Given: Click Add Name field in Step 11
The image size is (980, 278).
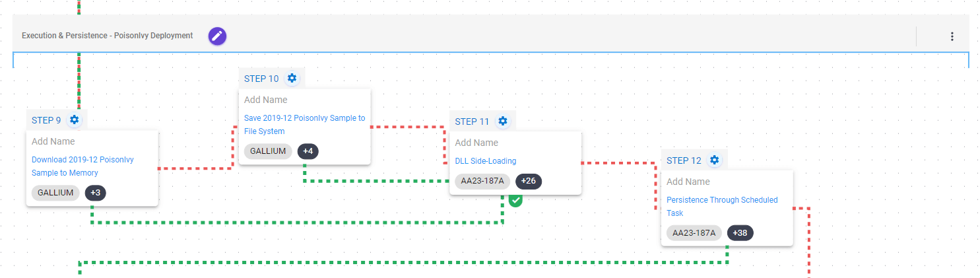Looking at the screenshot, I should tap(476, 143).
